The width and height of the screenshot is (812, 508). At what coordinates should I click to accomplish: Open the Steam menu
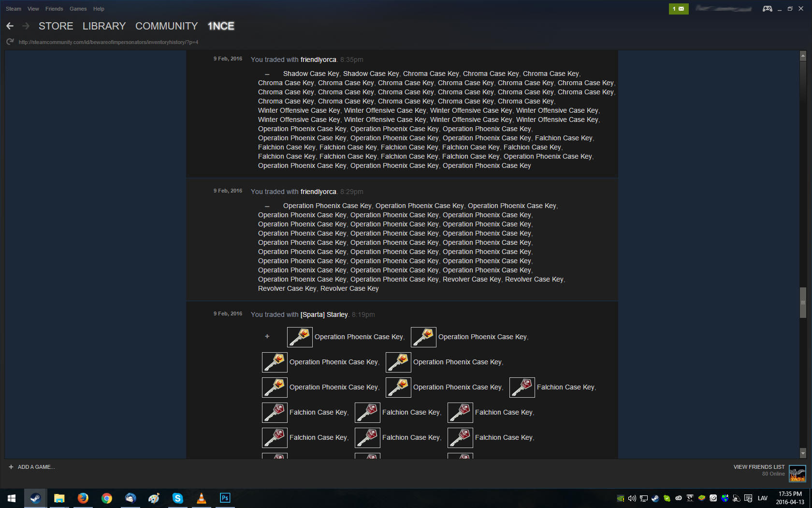(14, 9)
